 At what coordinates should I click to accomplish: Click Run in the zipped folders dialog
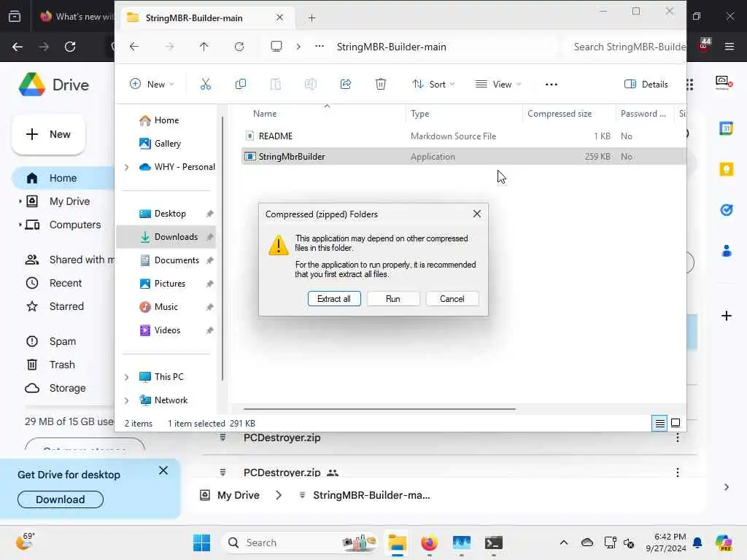[393, 298]
